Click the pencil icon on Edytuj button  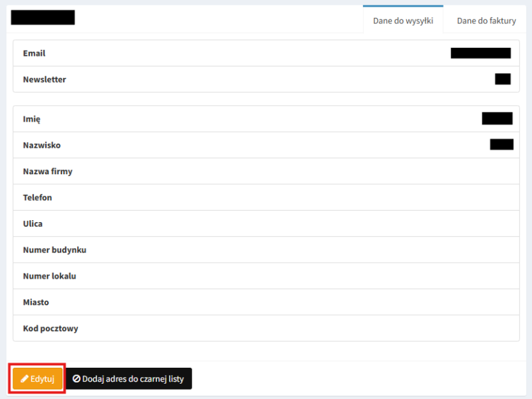25,378
